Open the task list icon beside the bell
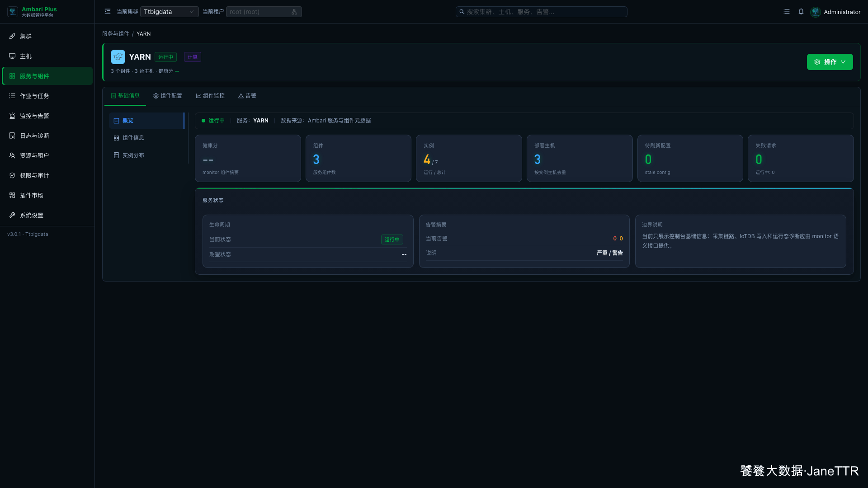The image size is (868, 488). click(787, 12)
